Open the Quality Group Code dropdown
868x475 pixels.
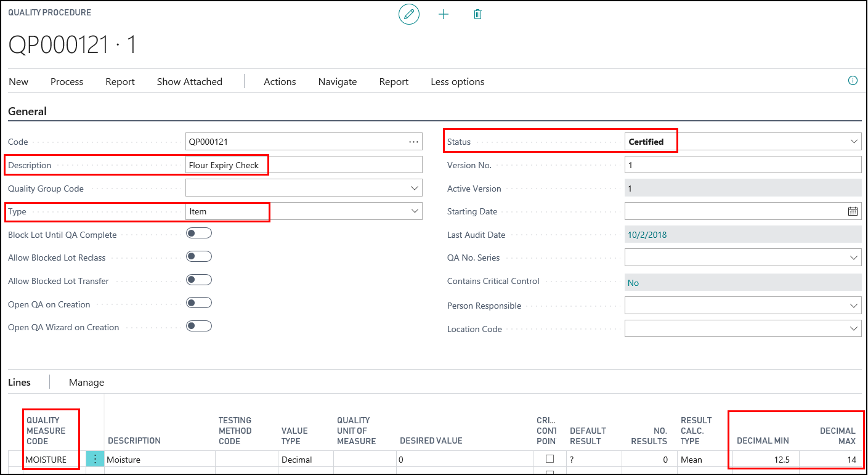[414, 188]
